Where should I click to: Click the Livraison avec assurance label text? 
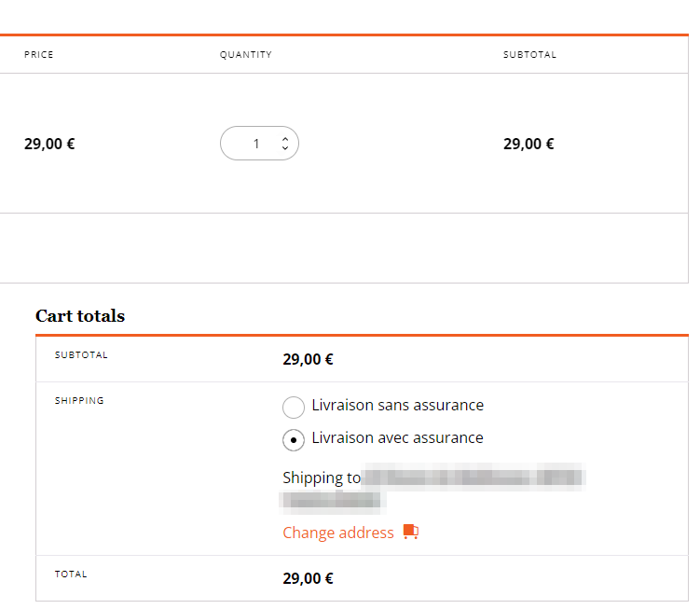pos(397,438)
